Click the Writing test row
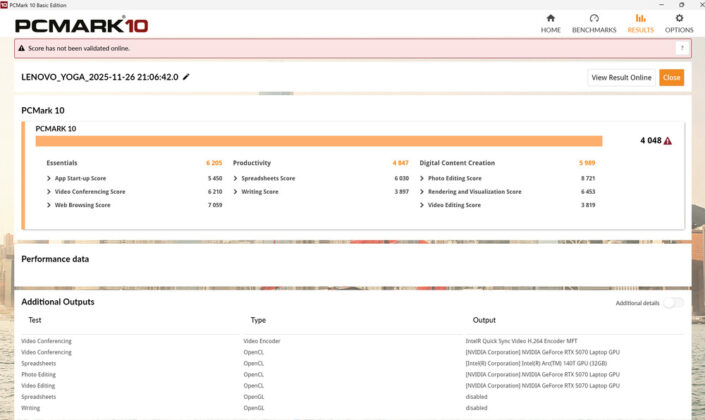 (30, 408)
